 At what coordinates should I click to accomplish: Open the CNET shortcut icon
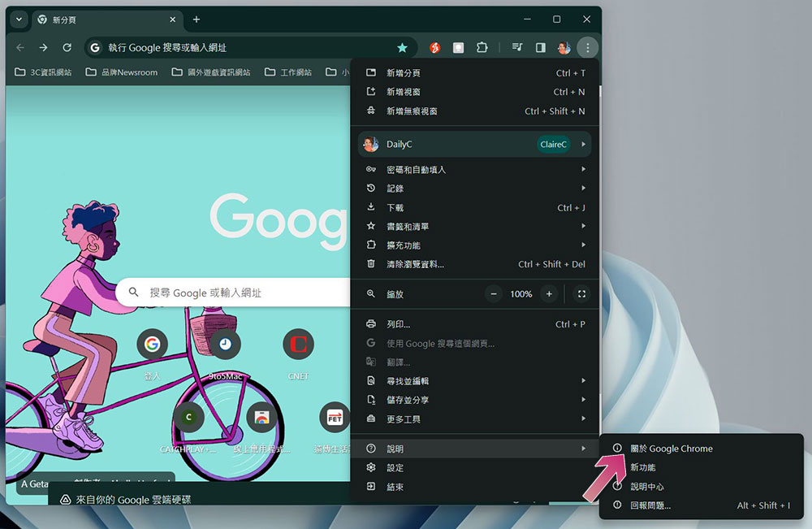298,344
